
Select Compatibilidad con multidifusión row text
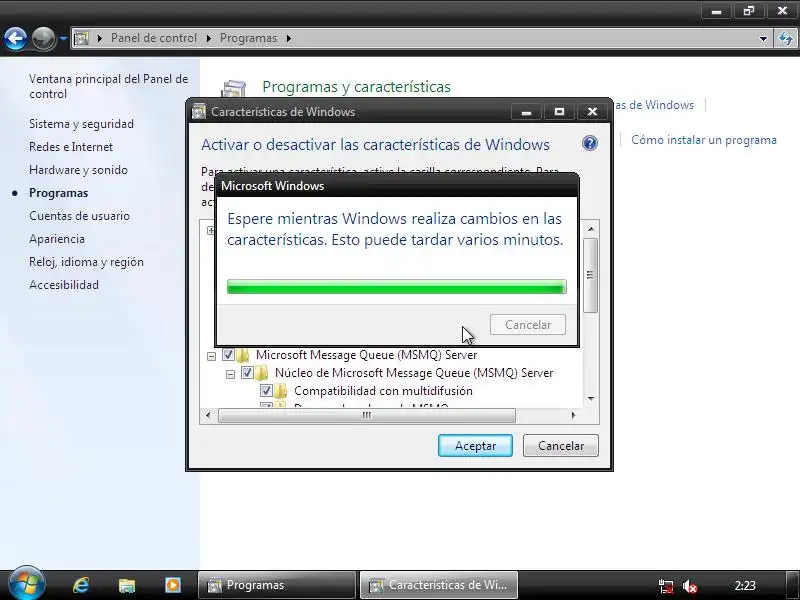point(383,391)
